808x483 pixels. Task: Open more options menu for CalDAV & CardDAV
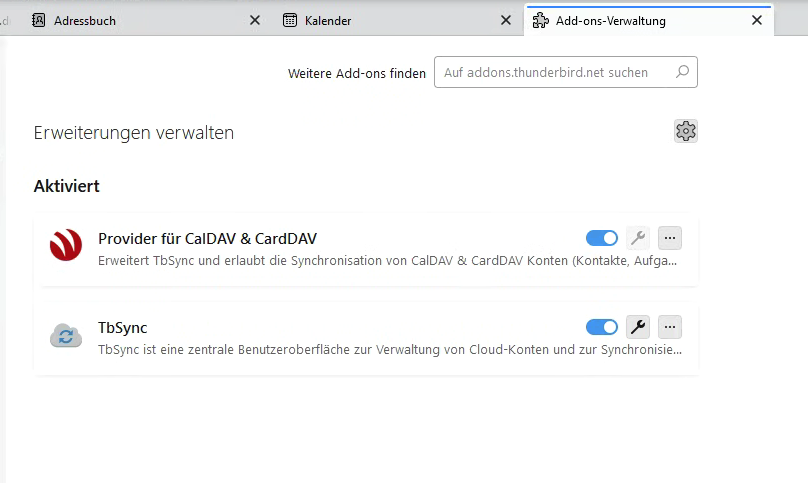tap(670, 238)
